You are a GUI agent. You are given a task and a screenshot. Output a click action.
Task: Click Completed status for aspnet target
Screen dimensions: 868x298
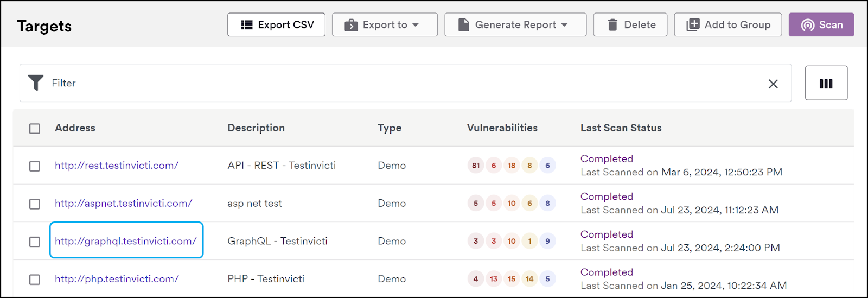click(x=607, y=196)
